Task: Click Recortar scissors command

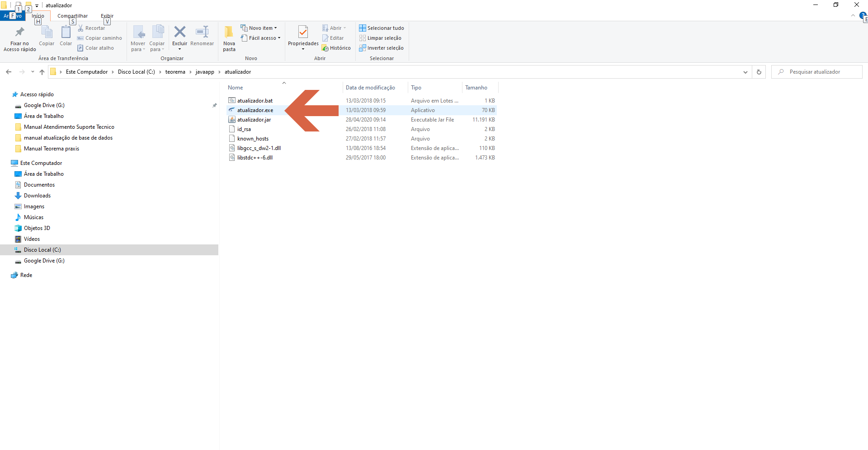Action: click(91, 28)
